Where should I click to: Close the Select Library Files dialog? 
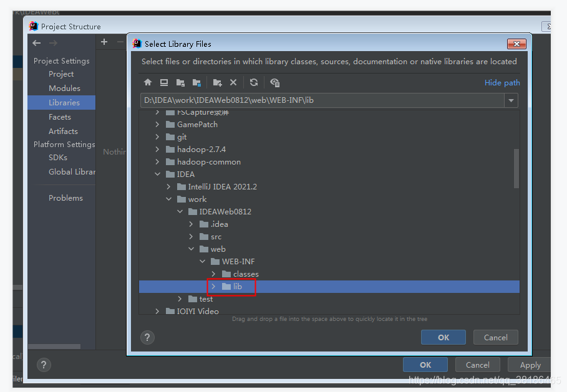click(516, 44)
